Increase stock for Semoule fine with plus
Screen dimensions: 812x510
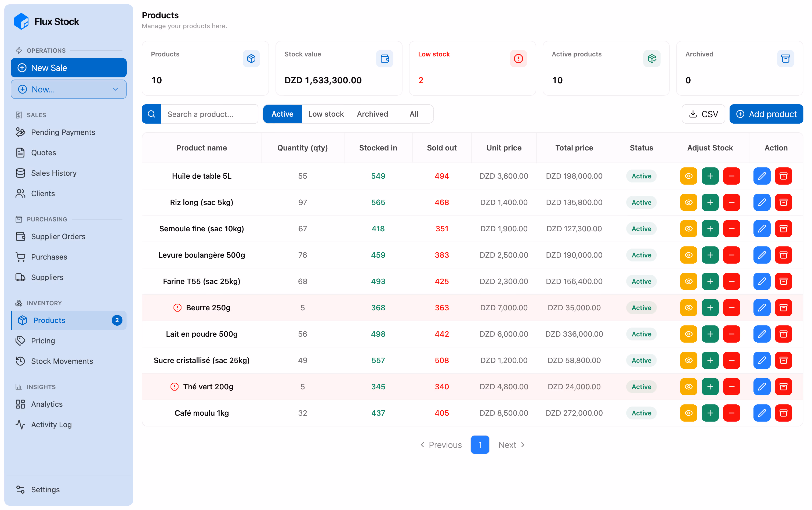[x=710, y=229]
